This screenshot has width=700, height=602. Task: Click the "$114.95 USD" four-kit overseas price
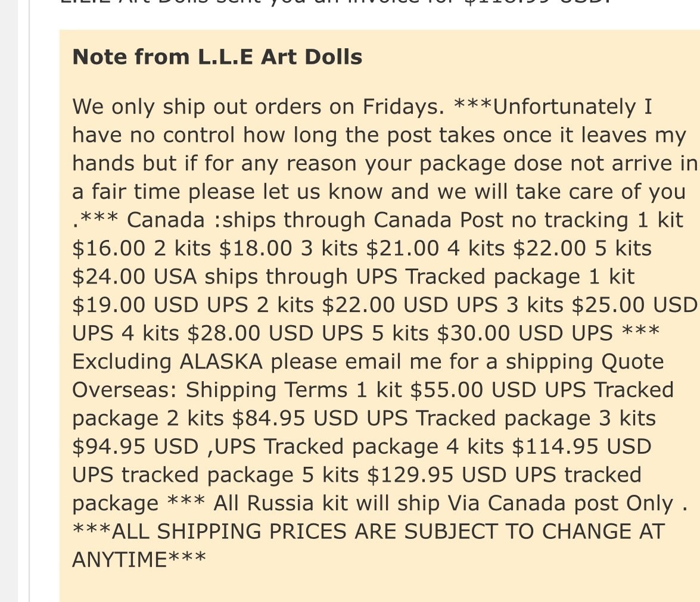[581, 447]
